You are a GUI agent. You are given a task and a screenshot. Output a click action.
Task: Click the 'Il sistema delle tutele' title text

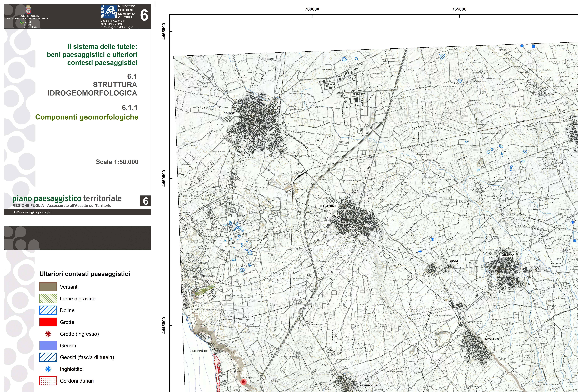tap(102, 46)
